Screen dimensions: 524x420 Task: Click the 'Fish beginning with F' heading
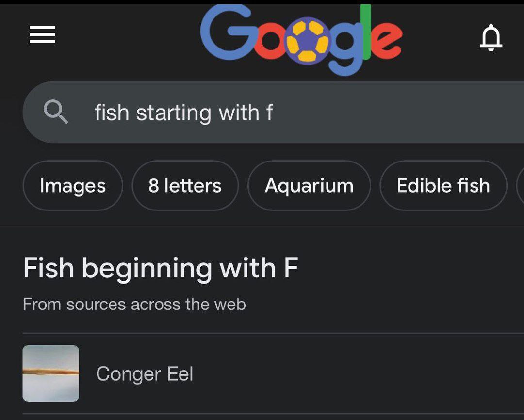pos(160,268)
